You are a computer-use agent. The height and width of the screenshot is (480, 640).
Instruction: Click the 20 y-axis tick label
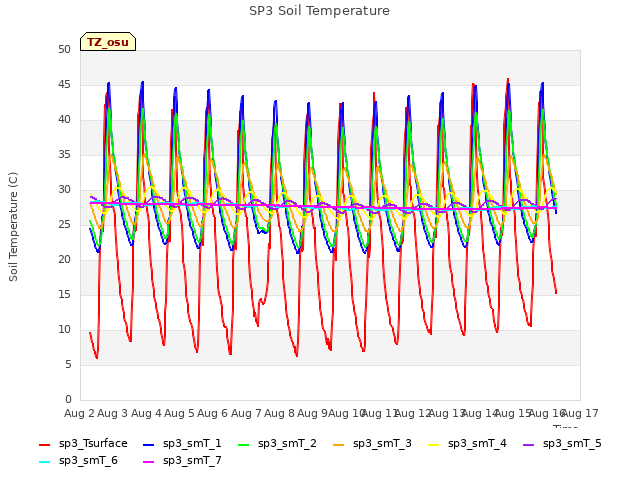coord(64,260)
